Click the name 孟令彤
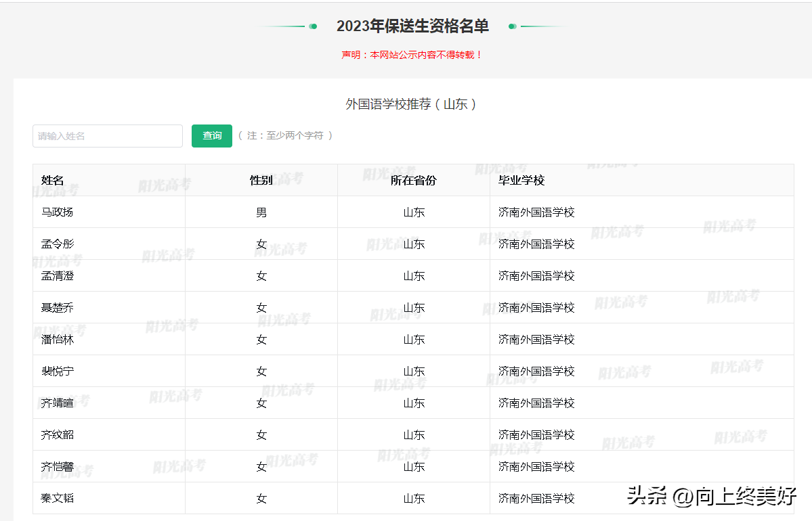 (x=58, y=244)
